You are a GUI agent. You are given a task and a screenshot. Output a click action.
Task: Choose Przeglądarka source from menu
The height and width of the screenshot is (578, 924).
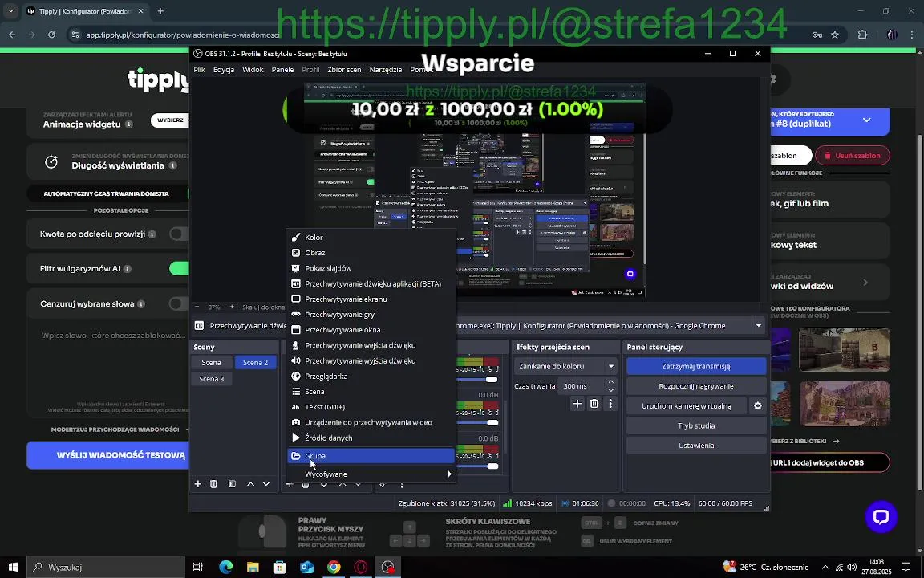click(x=371, y=377)
